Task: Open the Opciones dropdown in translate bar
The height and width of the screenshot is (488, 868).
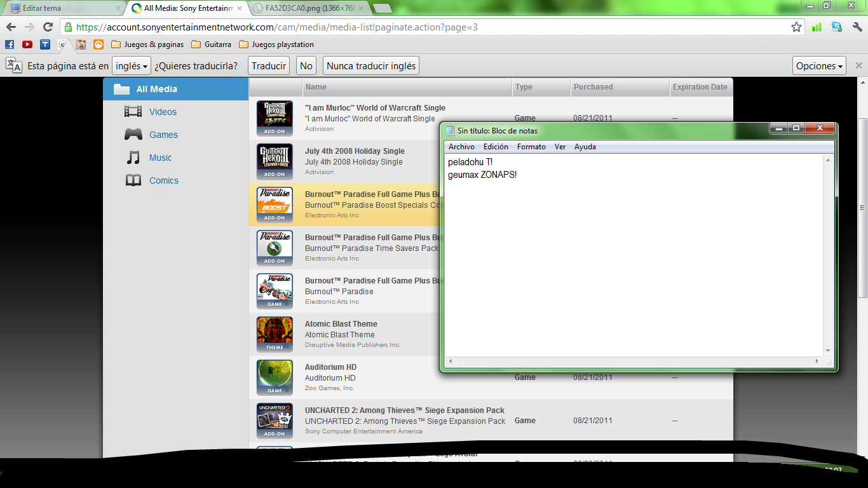Action: (820, 66)
